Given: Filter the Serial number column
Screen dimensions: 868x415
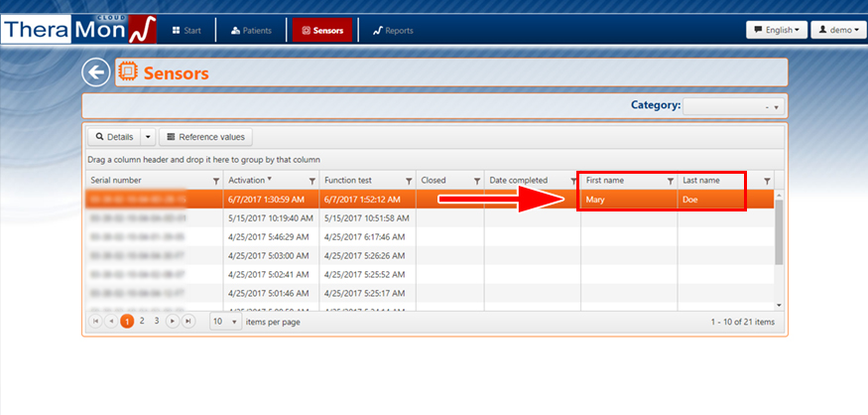Looking at the screenshot, I should (x=216, y=181).
